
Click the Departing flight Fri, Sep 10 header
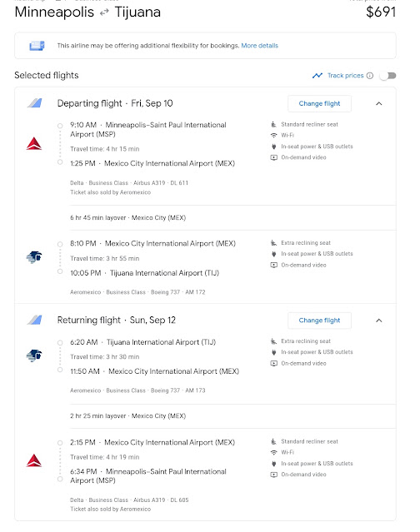pos(115,103)
